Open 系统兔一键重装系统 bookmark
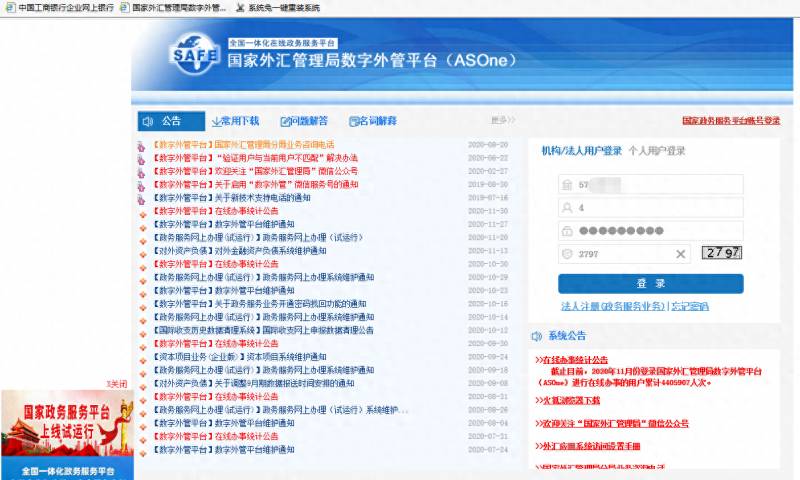 click(x=279, y=8)
